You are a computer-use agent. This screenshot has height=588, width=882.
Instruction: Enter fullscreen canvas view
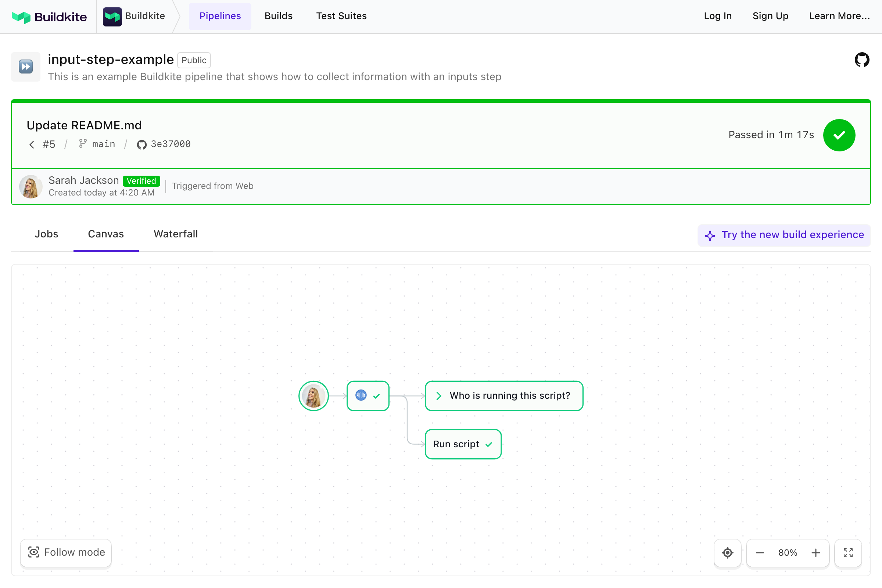pyautogui.click(x=847, y=552)
